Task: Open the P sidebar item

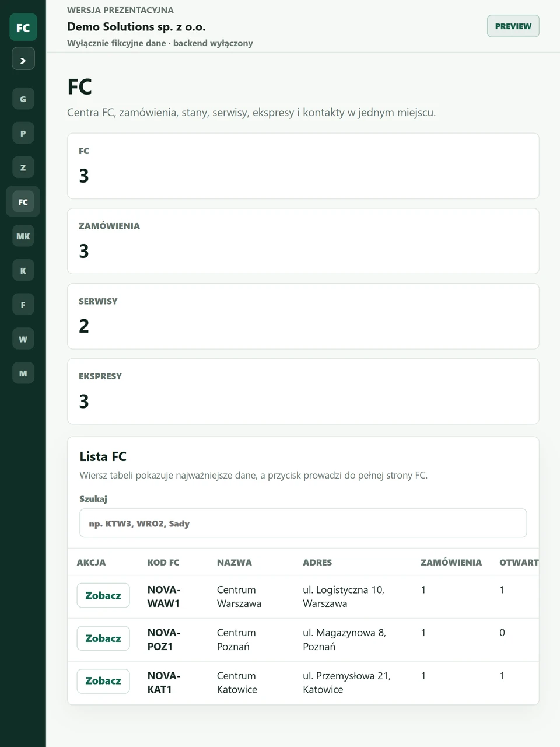Action: pos(23,133)
